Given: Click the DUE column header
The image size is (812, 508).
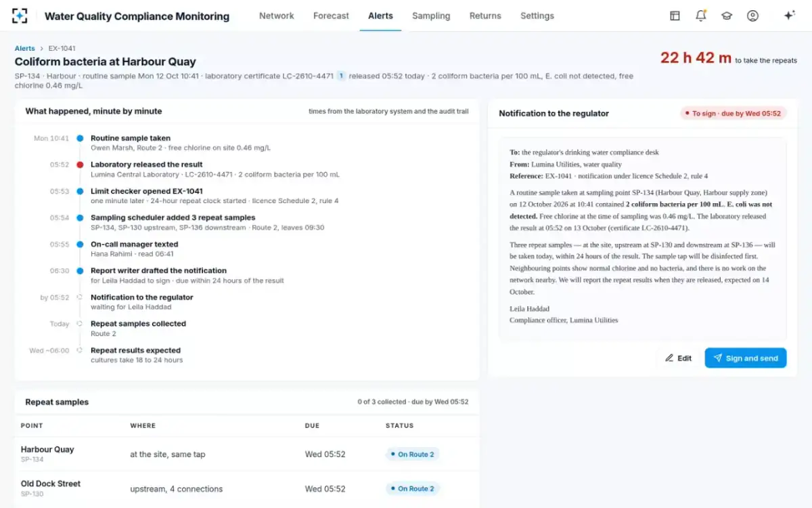Looking at the screenshot, I should click(x=312, y=426).
